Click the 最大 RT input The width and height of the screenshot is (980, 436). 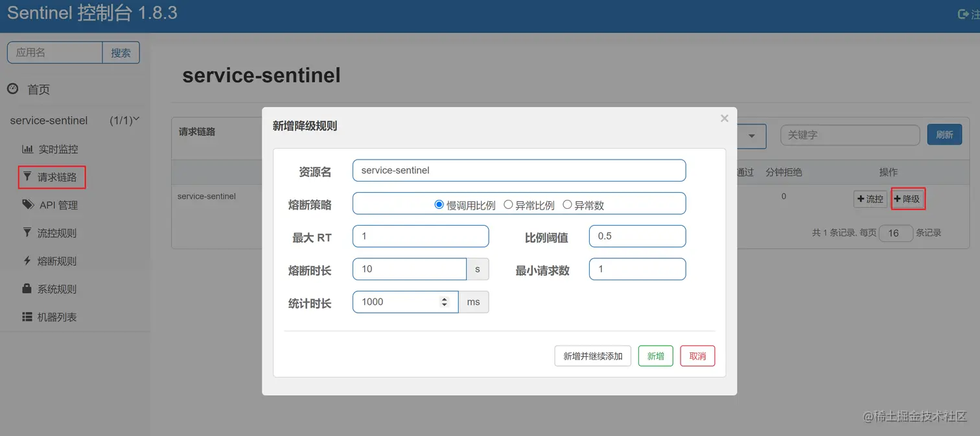tap(421, 236)
